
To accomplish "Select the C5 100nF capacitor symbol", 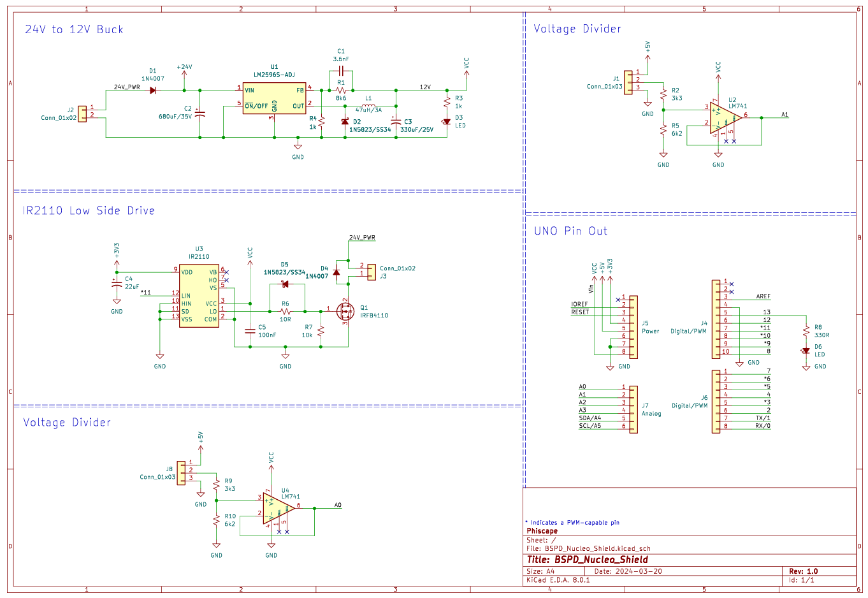I will [x=250, y=331].
